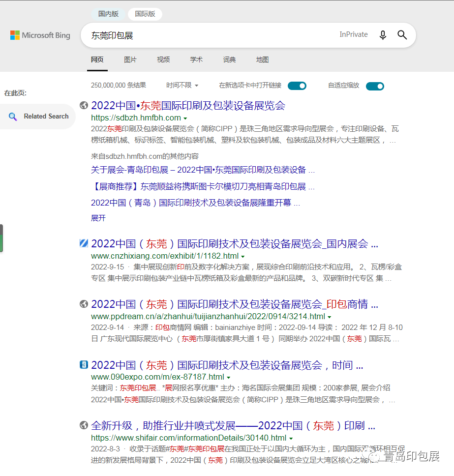Start voice search with the microphone icon

click(x=383, y=35)
